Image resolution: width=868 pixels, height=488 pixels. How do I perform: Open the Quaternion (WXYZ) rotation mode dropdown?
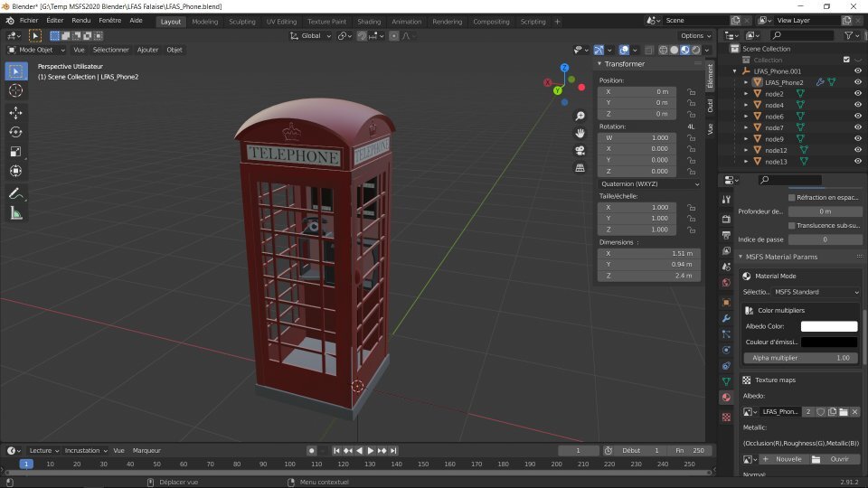point(649,183)
